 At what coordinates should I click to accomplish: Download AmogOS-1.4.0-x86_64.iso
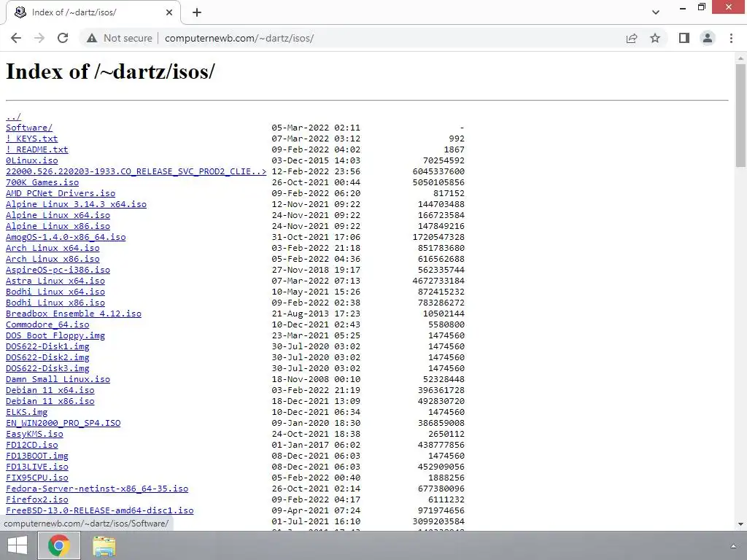[66, 237]
